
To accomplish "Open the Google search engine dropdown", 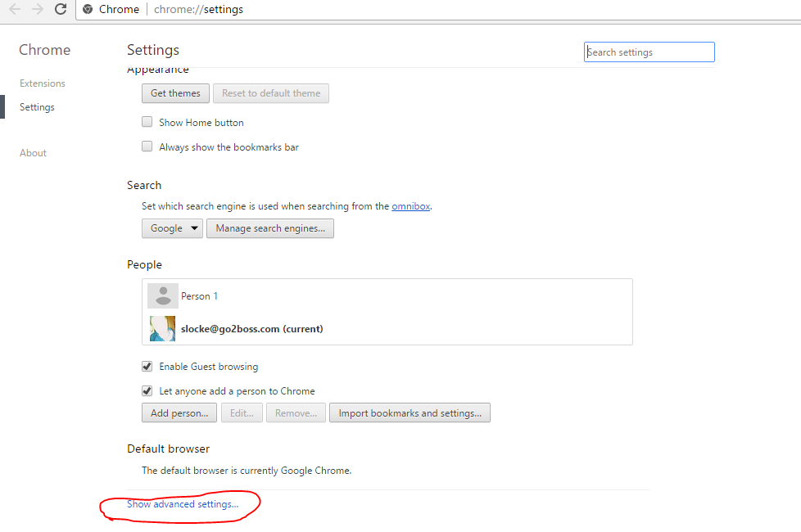I will [x=172, y=228].
